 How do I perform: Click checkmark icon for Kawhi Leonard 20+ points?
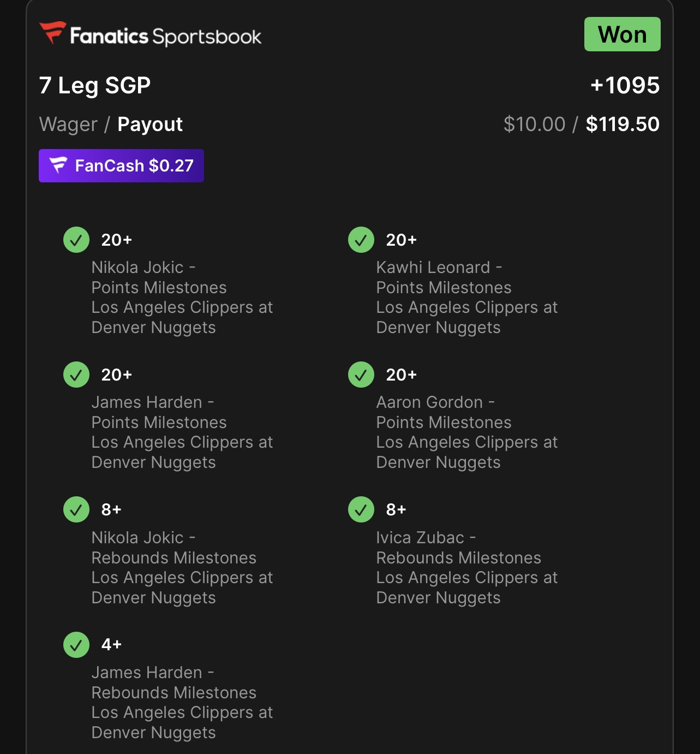[x=361, y=240]
